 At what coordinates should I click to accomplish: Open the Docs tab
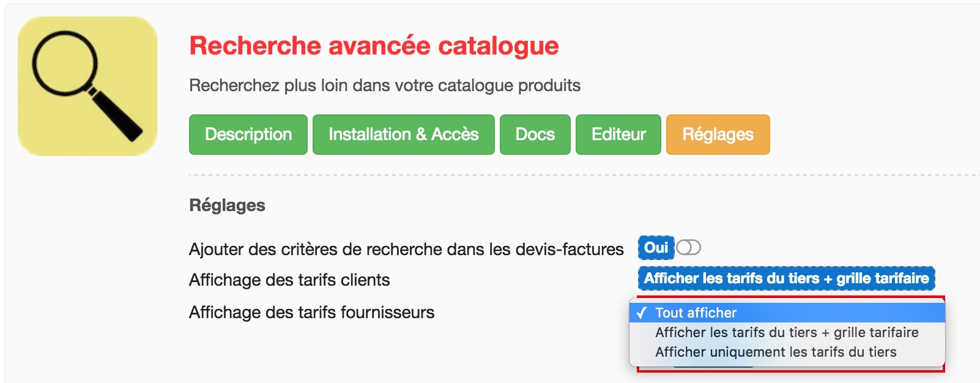pyautogui.click(x=535, y=135)
